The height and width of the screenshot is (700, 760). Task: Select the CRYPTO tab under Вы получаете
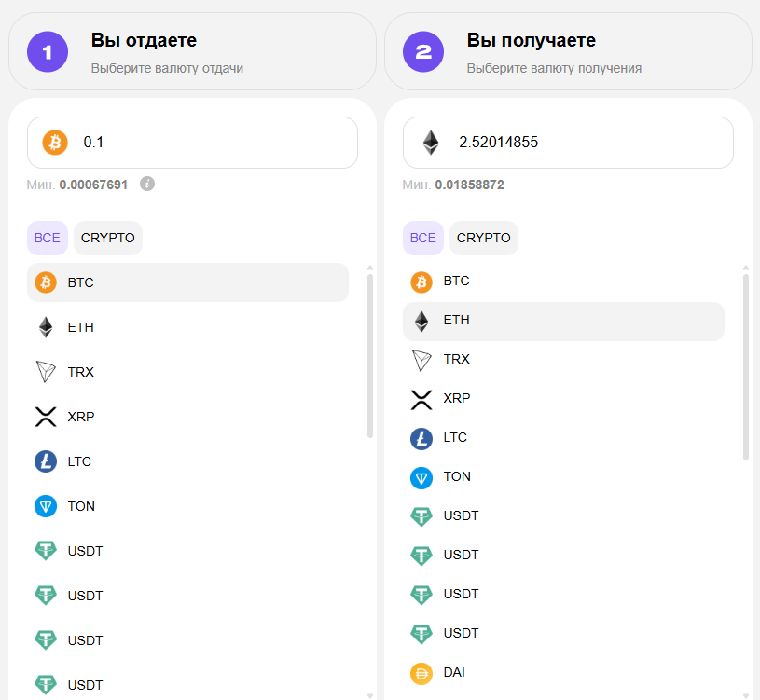tap(483, 238)
